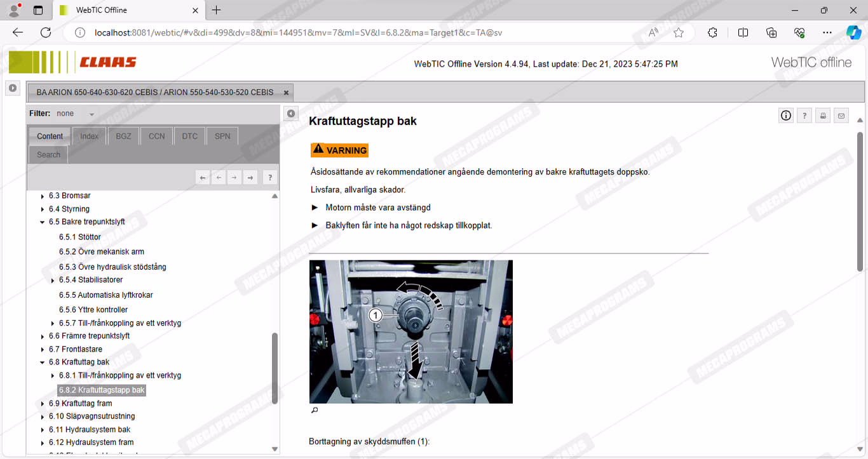This screenshot has width=868, height=459.
Task: Click the magnifier icon below the image
Action: click(x=314, y=411)
